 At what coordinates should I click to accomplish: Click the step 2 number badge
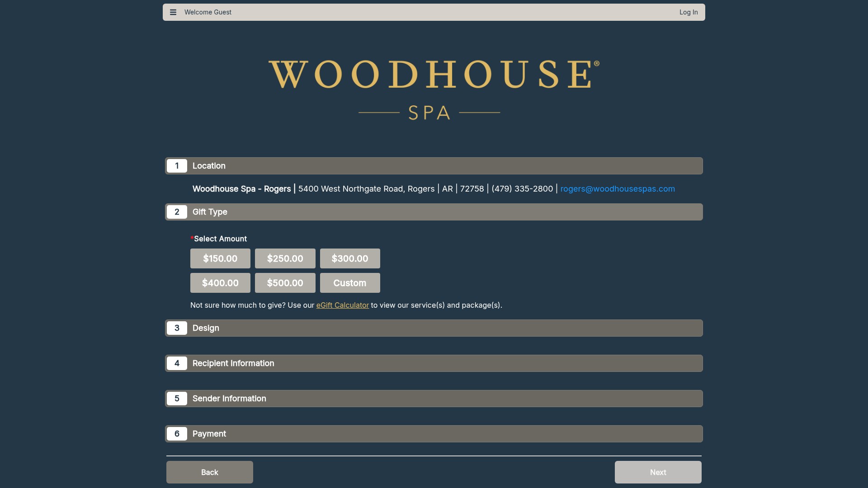[177, 212]
